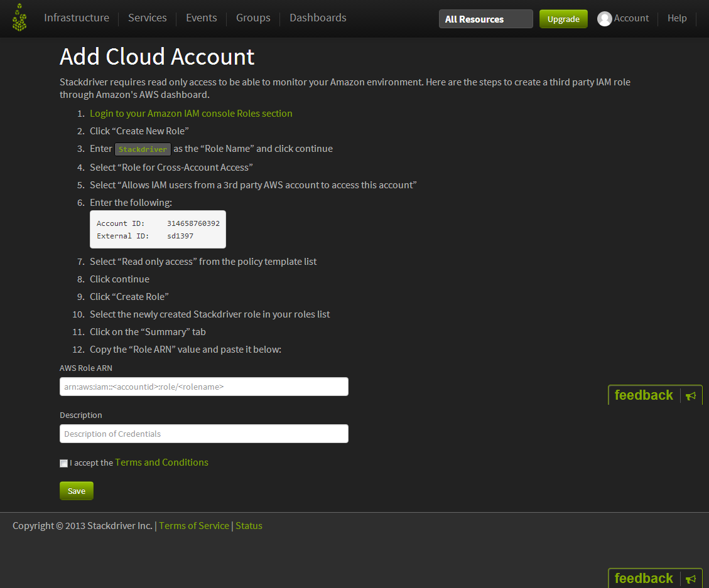Open the Amazon IAM console Roles section link
The image size is (709, 588).
click(x=191, y=114)
